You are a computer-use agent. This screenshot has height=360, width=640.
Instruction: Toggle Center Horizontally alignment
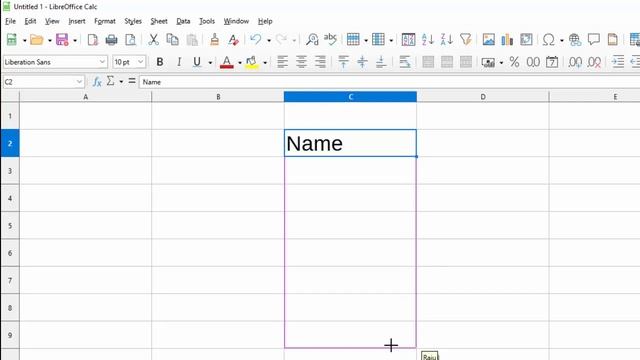click(301, 62)
